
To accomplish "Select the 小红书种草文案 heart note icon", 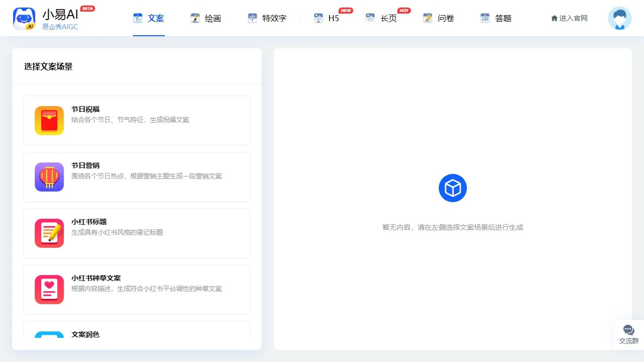I will point(49,290).
